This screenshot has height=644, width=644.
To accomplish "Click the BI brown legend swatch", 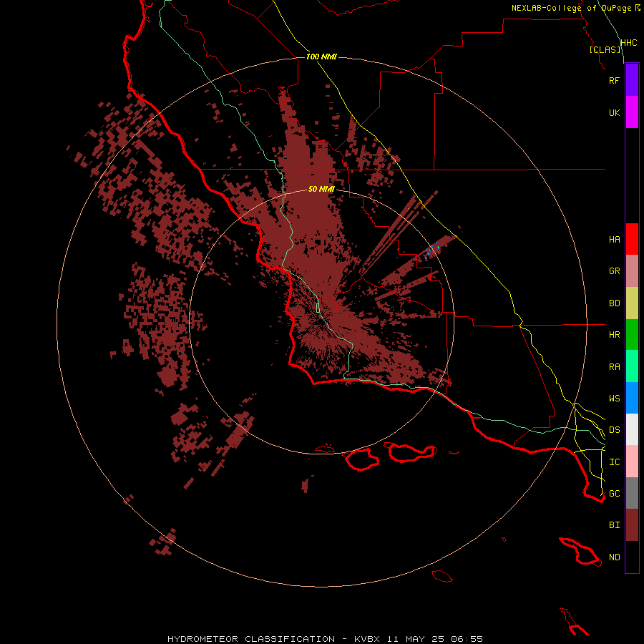I will click(x=632, y=525).
